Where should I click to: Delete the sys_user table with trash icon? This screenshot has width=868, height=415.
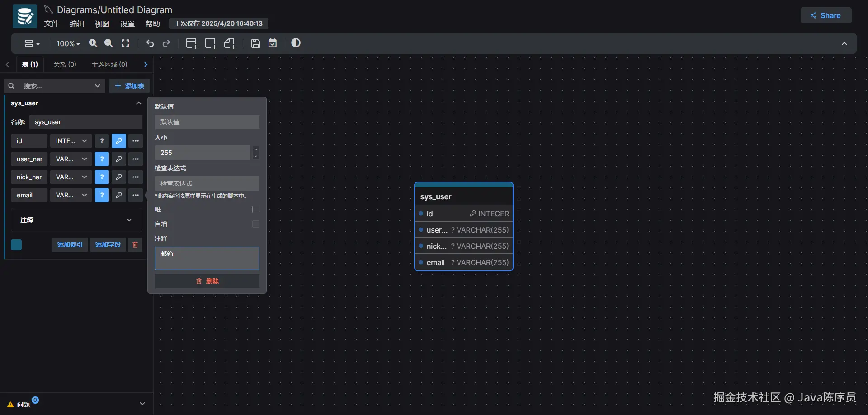pos(135,245)
